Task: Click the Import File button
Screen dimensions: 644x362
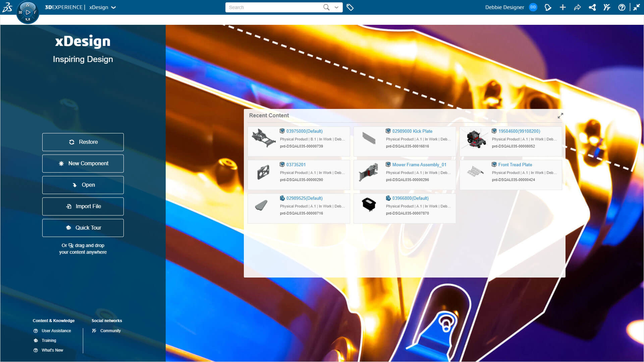Action: tap(83, 206)
